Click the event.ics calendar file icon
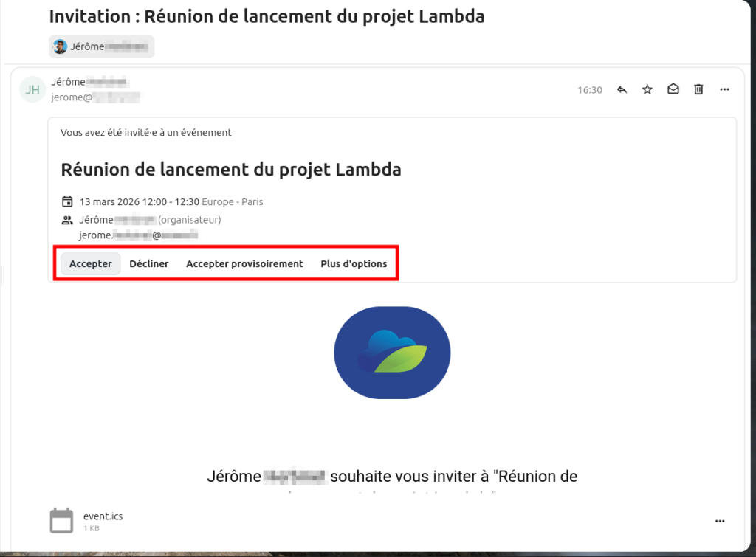The height and width of the screenshot is (557, 756). pyautogui.click(x=61, y=521)
